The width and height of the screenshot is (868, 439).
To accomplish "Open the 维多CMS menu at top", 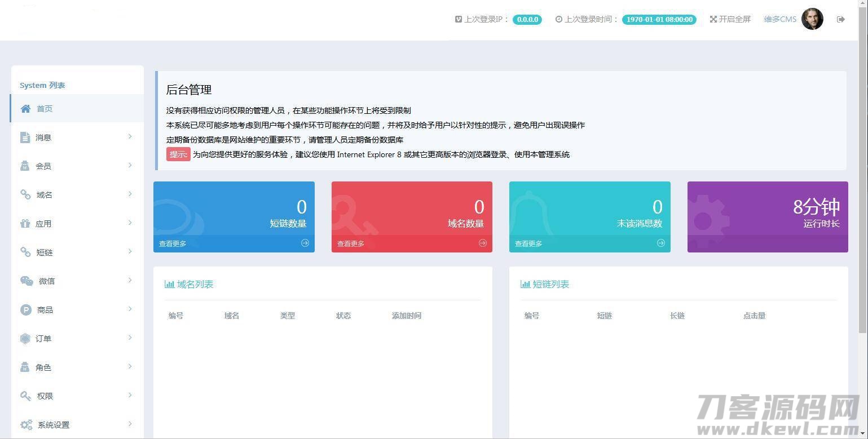I will pos(780,19).
